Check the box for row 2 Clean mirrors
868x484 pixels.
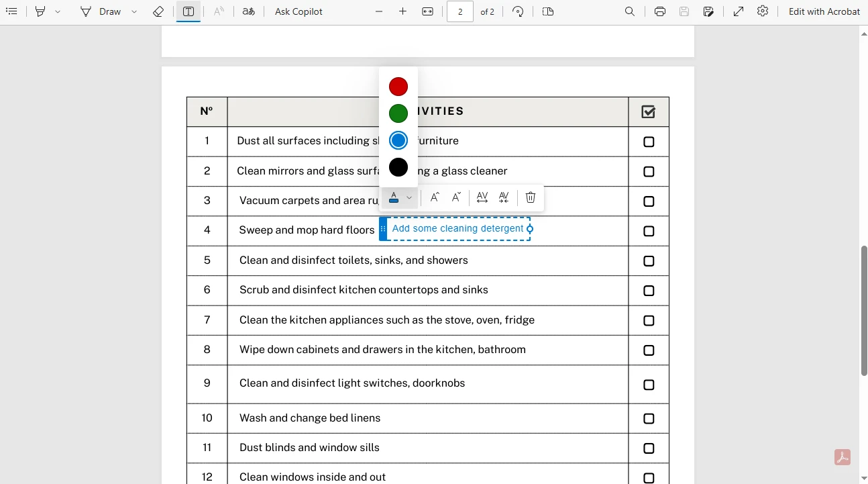pos(649,172)
